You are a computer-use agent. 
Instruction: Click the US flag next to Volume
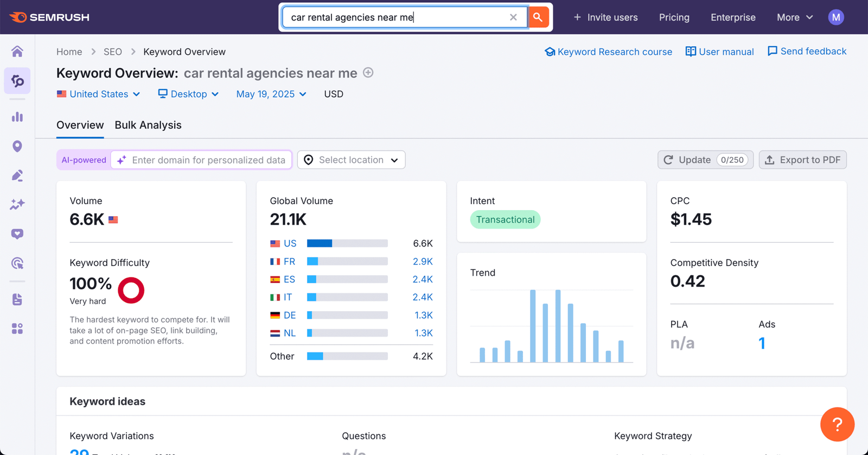click(x=113, y=220)
